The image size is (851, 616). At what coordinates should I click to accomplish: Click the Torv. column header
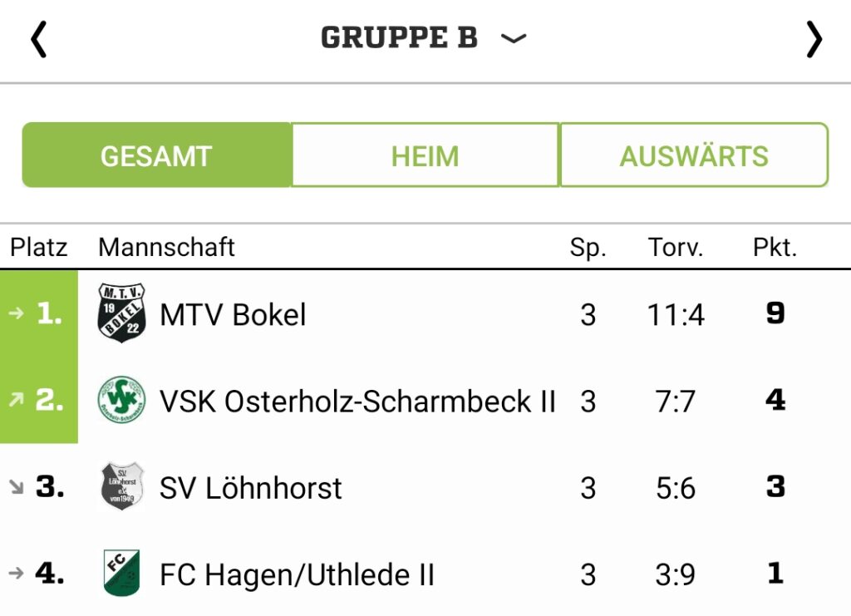pyautogui.click(x=675, y=248)
